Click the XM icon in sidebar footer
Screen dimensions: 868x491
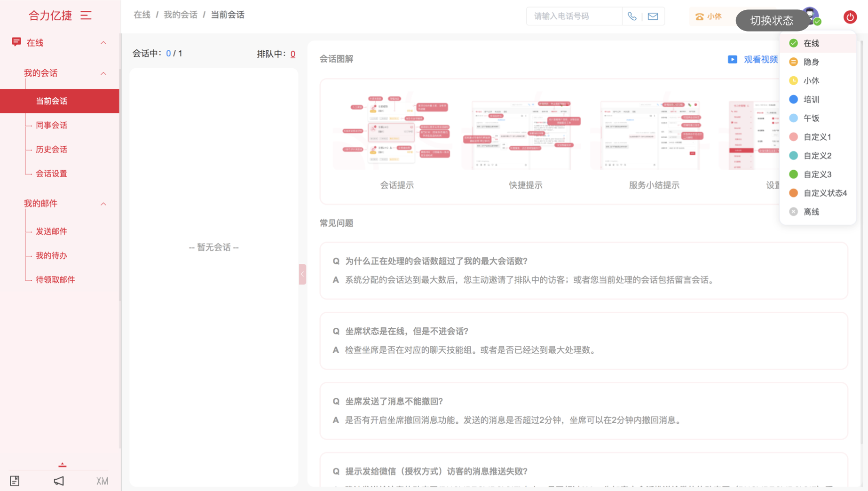coord(102,481)
